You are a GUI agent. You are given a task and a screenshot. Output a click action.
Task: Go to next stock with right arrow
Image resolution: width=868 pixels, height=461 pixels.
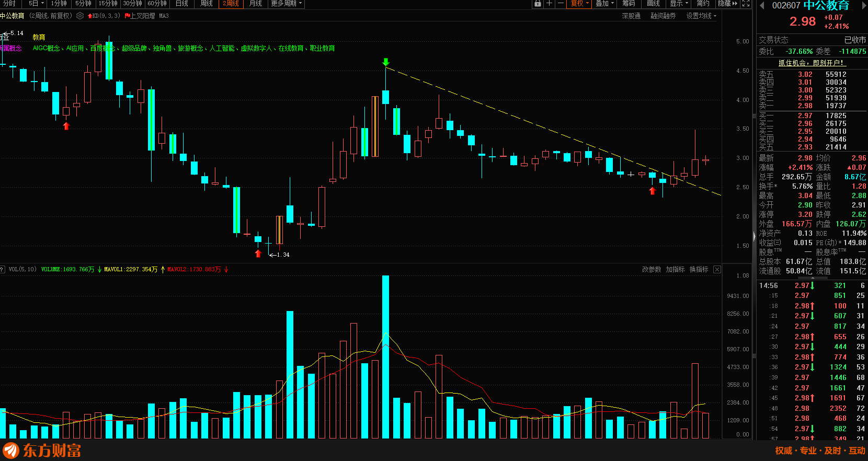click(864, 5)
